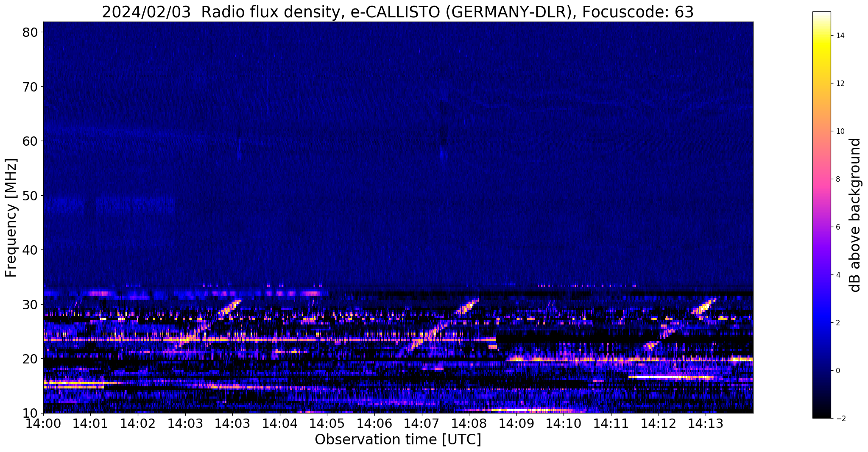Click the 6 tick on the colorbar

(x=837, y=227)
